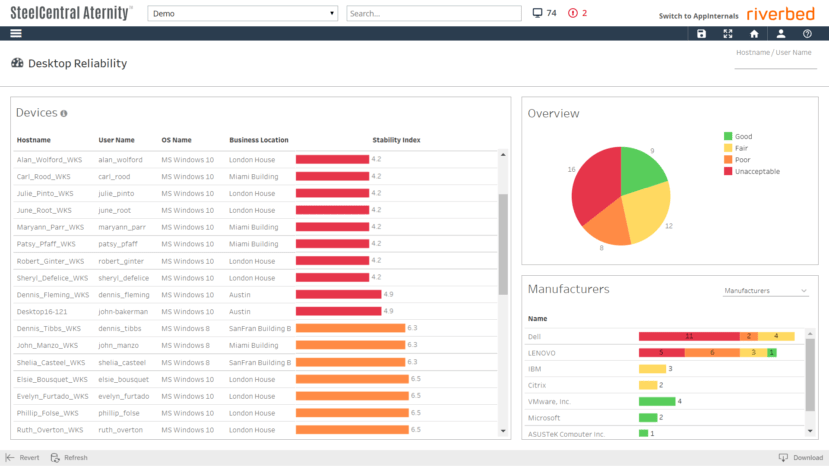Click Ruth_Overton_WKS hostname
The width and height of the screenshot is (829, 466).
(x=50, y=430)
